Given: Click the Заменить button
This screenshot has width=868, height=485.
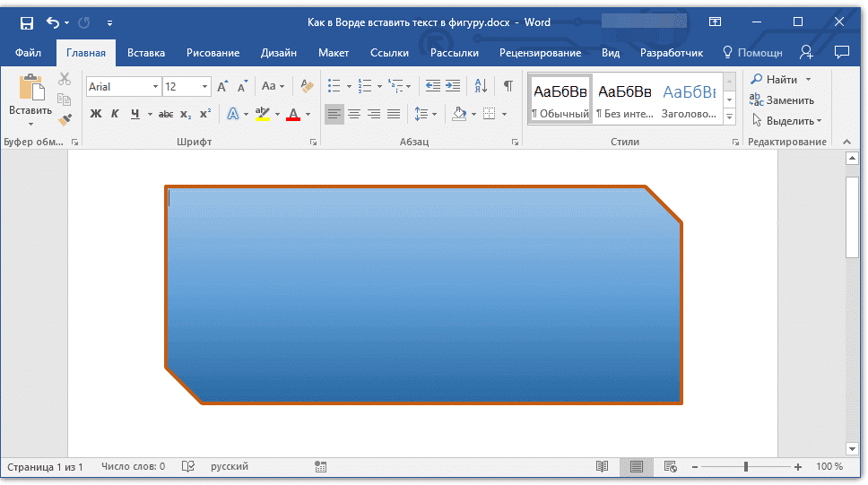Looking at the screenshot, I should point(782,100).
